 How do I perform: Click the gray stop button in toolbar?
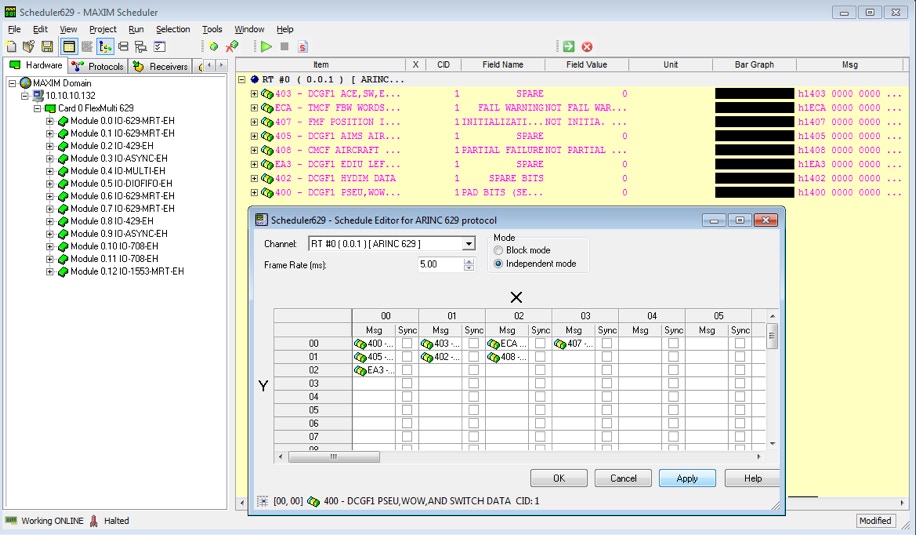(x=284, y=47)
